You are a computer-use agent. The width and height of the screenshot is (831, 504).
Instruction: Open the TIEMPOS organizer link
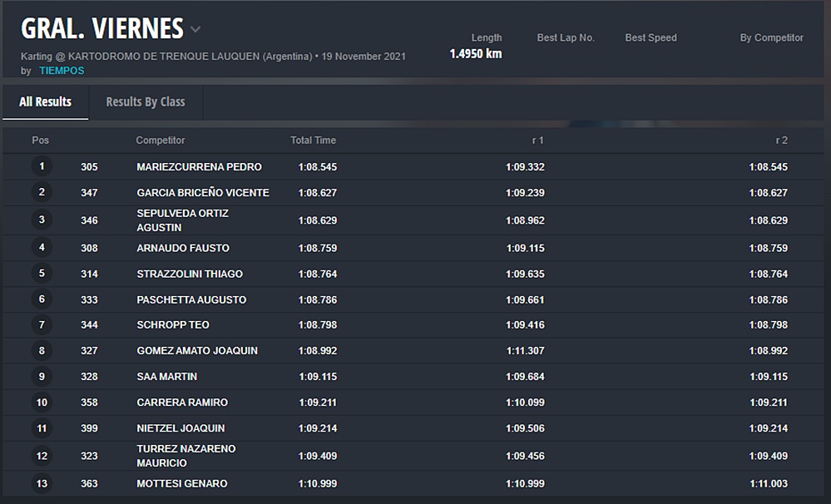62,71
